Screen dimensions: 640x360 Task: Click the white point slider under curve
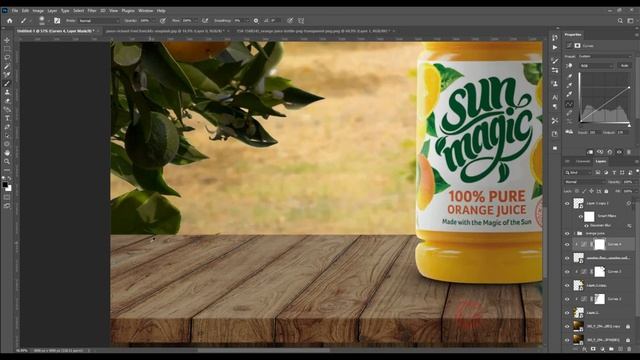click(629, 125)
